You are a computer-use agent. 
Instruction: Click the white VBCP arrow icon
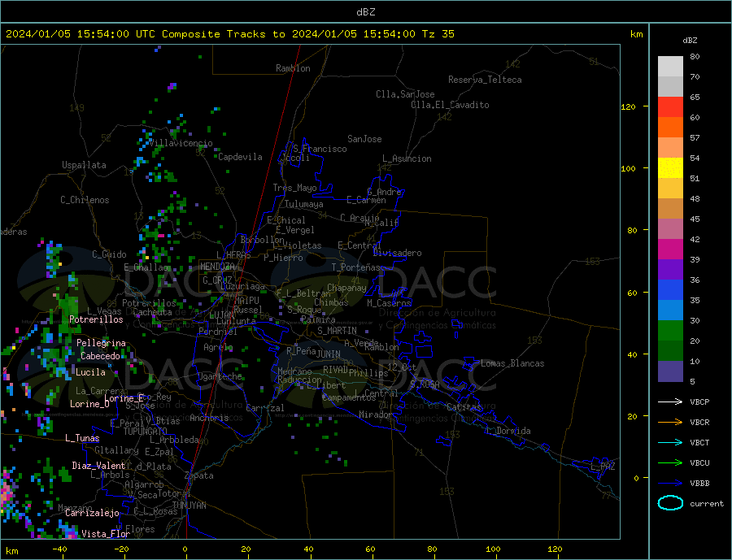pyautogui.click(x=670, y=402)
